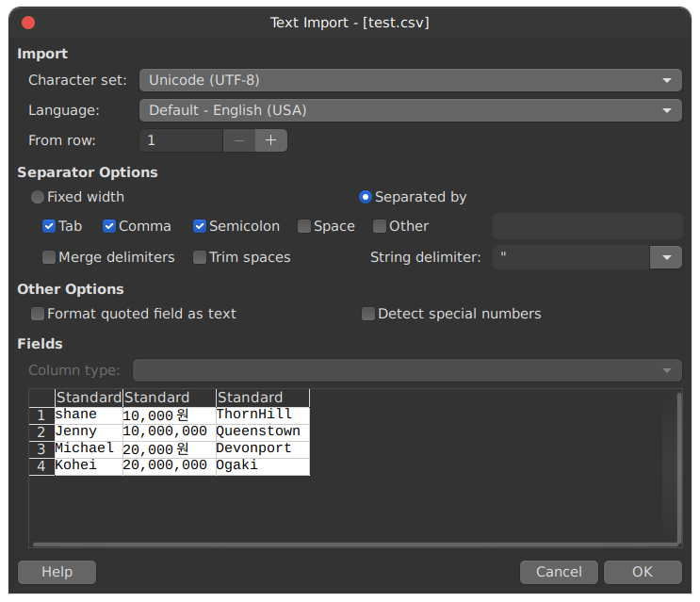Open Help for Text Import

click(57, 572)
